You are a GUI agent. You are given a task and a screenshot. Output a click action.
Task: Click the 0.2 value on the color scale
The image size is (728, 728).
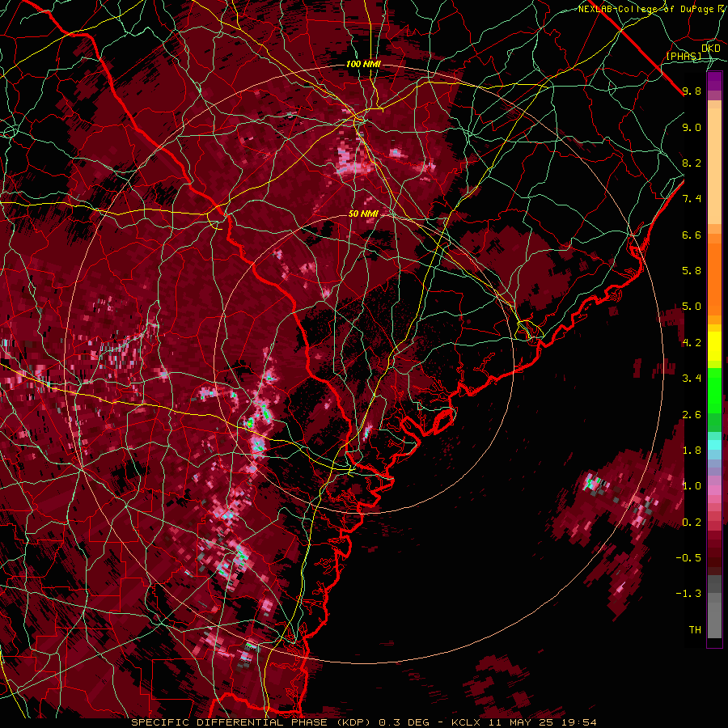(692, 523)
